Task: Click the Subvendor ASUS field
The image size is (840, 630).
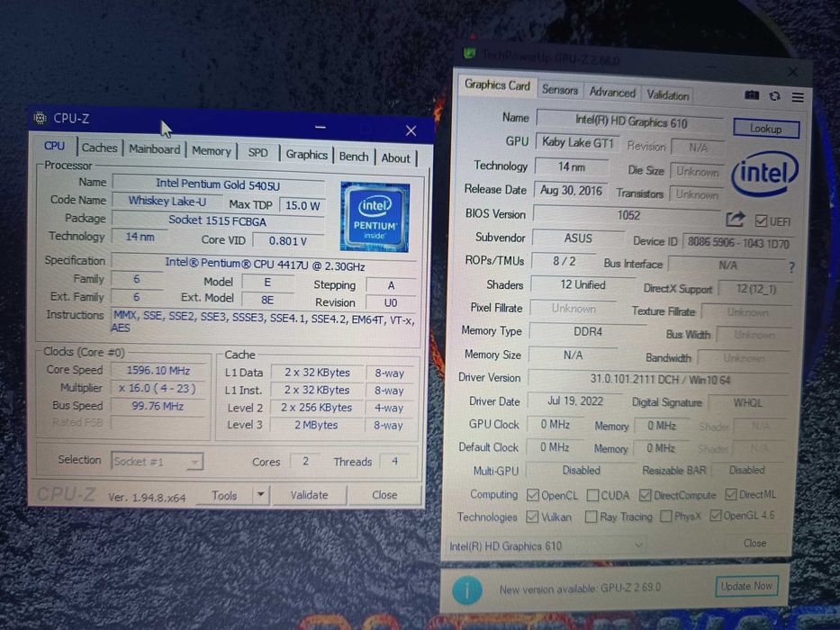Action: coord(578,238)
